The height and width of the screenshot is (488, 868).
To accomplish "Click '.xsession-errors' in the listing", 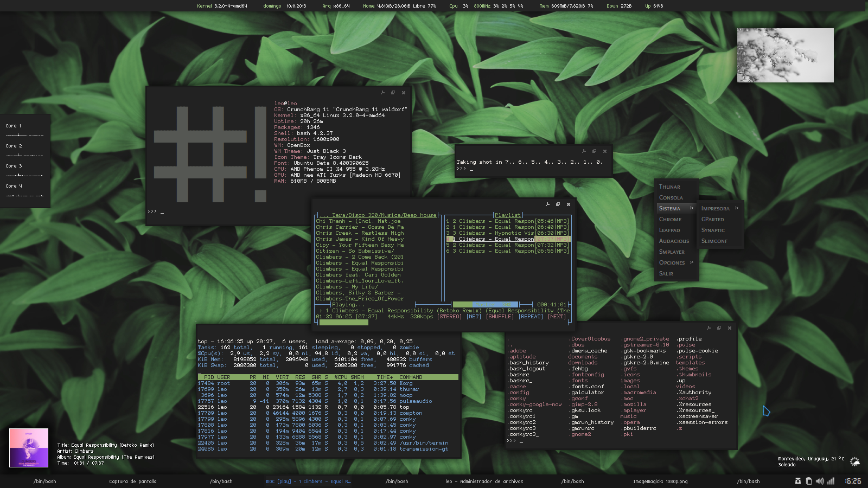I will coord(701,422).
